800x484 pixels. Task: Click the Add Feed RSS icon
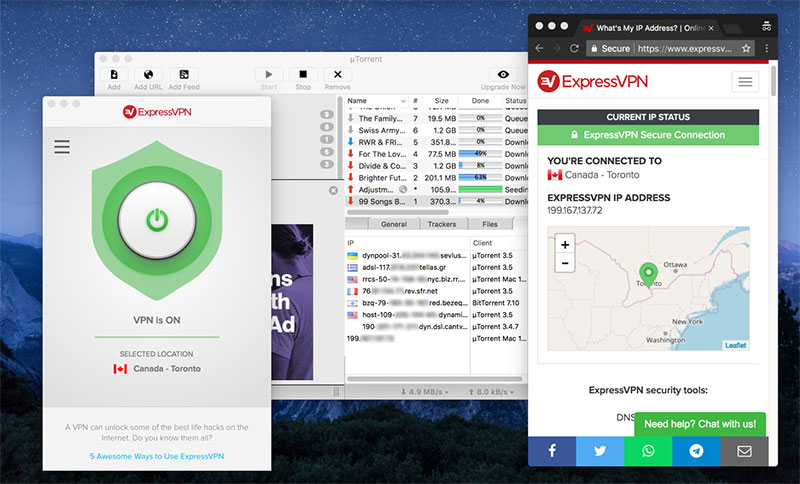pos(184,74)
